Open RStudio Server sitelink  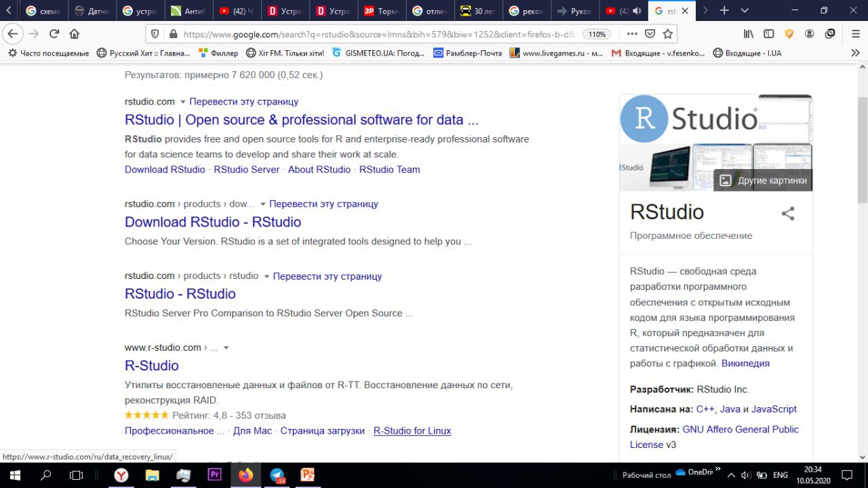pos(247,170)
